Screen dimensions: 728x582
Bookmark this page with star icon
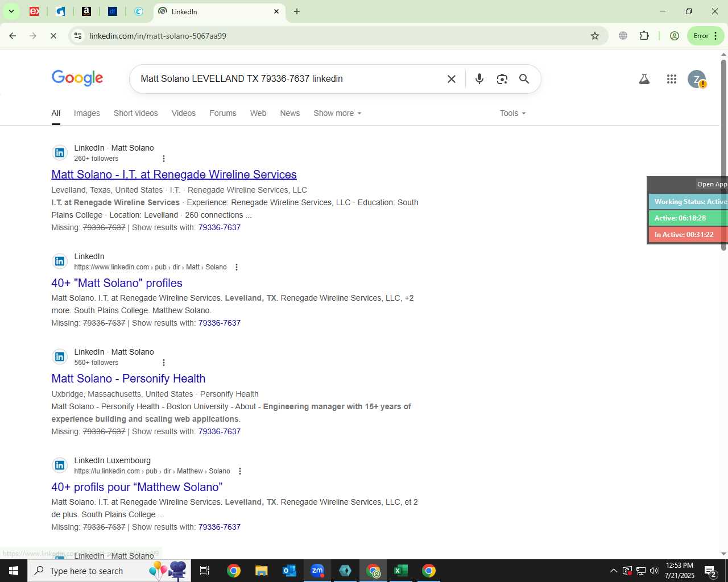coord(595,36)
